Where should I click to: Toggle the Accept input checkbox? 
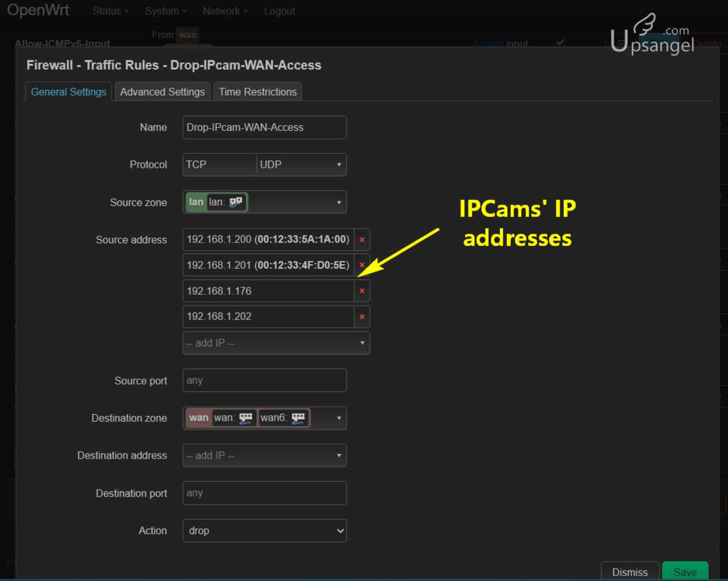point(560,42)
